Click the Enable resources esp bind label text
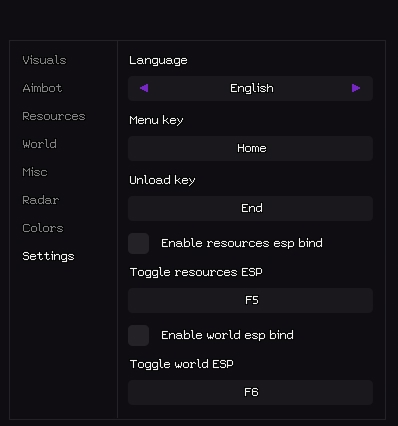398x426 pixels. 242,243
